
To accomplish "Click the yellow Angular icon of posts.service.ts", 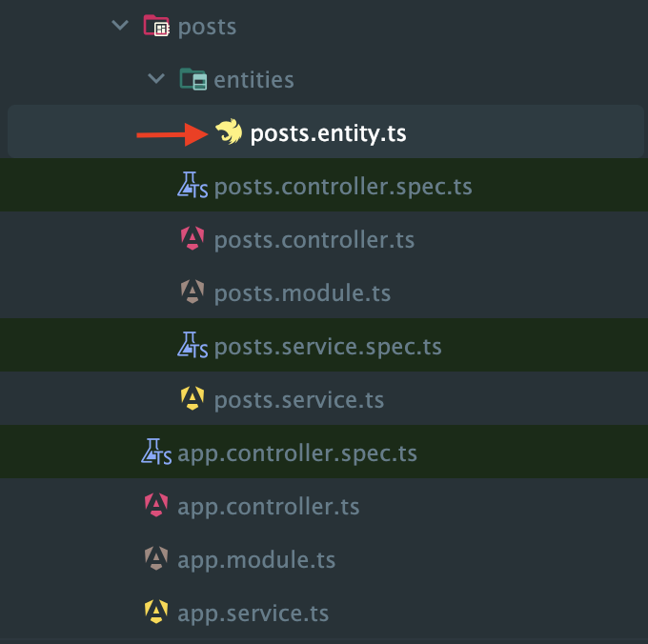I will pos(192,398).
